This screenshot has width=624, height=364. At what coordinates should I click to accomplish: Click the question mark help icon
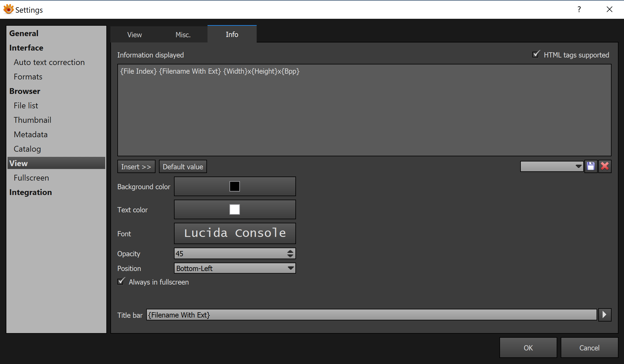point(579,10)
